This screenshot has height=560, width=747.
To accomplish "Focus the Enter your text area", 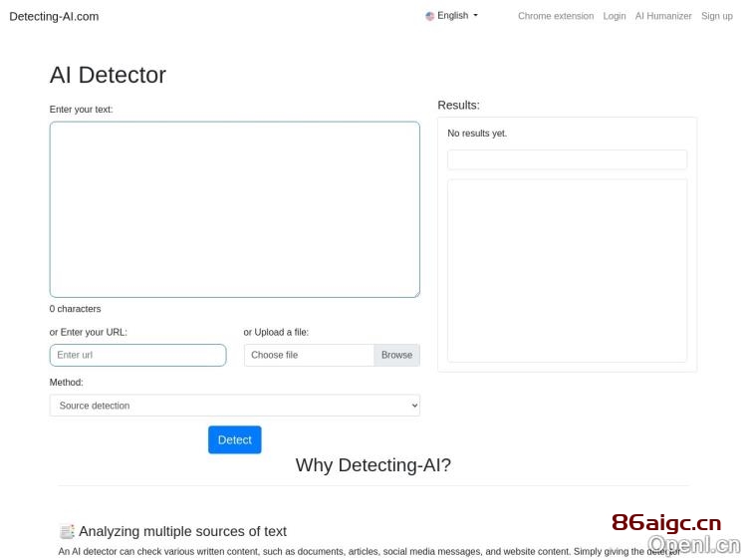I will [x=234, y=209].
